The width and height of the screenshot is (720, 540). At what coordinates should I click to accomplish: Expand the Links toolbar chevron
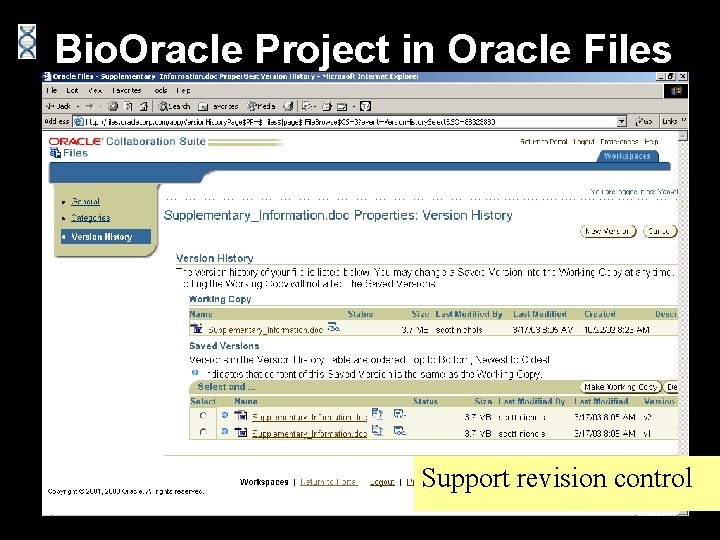[684, 121]
